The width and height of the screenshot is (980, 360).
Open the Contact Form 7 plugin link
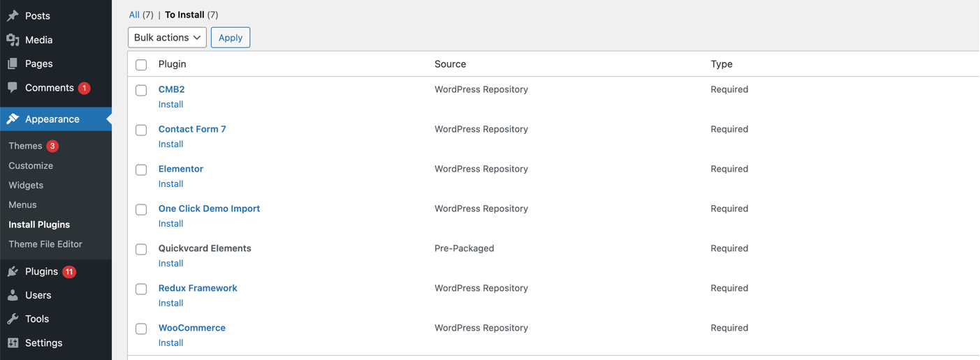[192, 129]
